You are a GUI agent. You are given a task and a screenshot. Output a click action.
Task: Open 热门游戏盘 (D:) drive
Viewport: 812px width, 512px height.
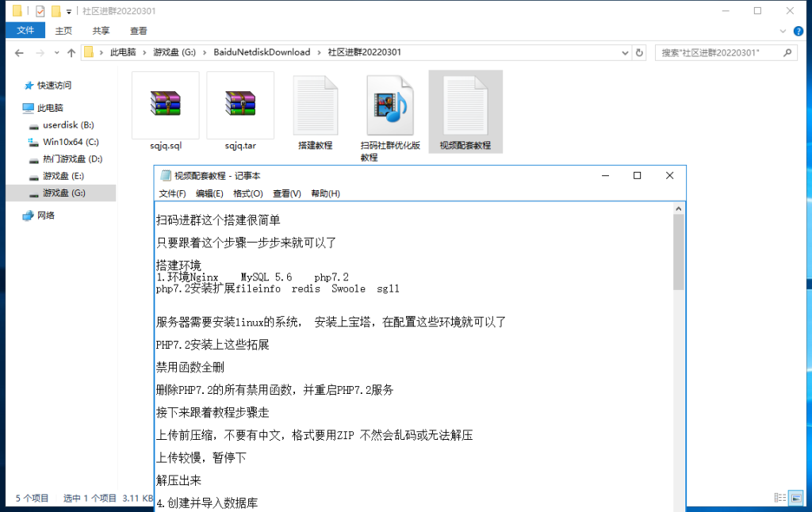point(72,159)
